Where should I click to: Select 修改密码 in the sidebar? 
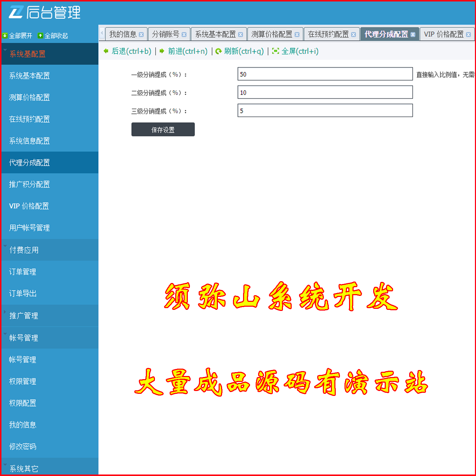pos(22,447)
